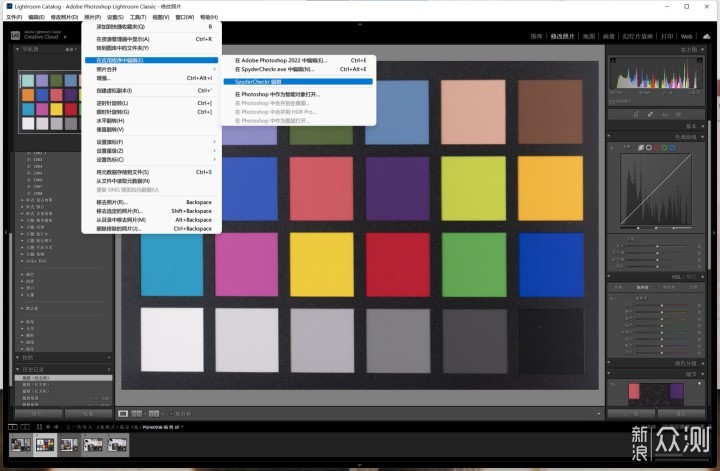Toggle shadow clipping indicator in histogram
Screen dimensions: 720x471
[613, 60]
